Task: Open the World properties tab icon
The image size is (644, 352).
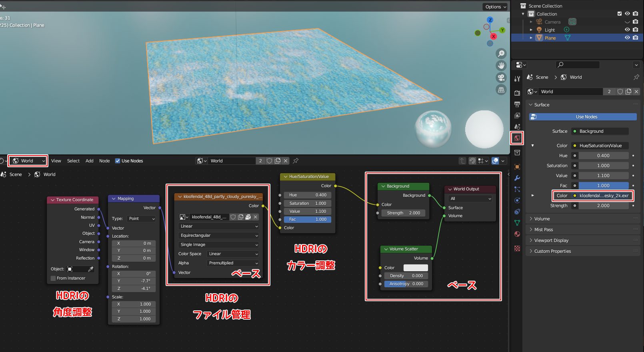Action: [517, 138]
